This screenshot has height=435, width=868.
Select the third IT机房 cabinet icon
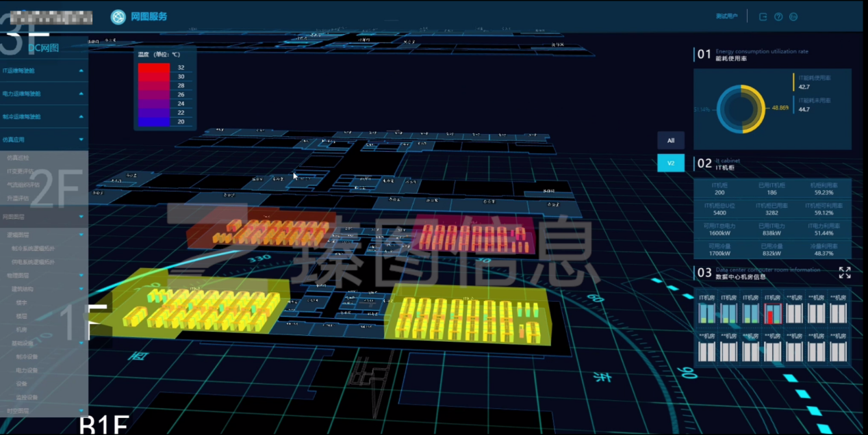[750, 313]
